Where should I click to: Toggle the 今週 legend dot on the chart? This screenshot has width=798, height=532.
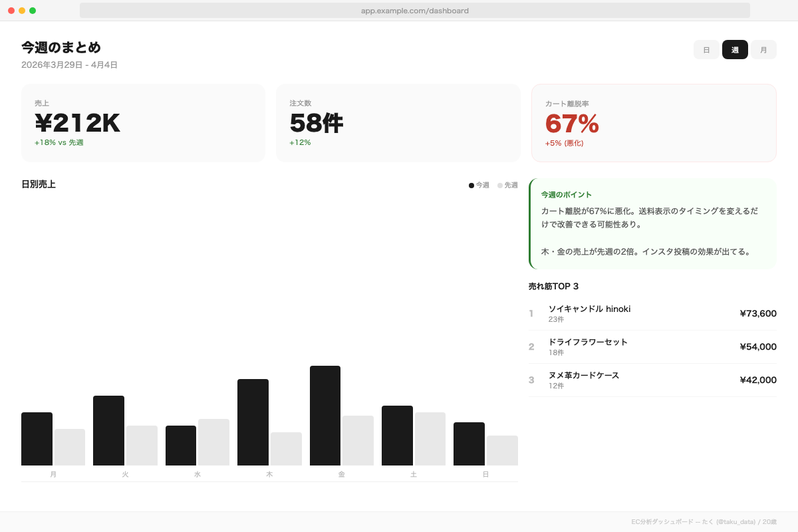[471, 186]
